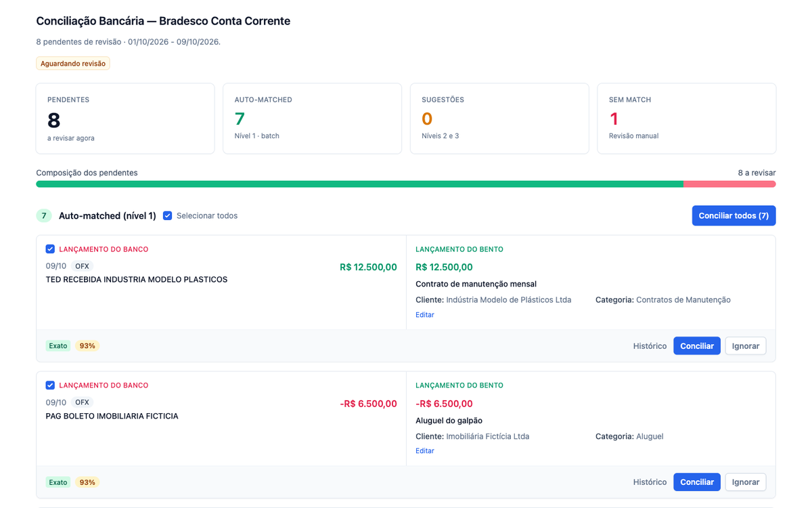Uncheck the TED RECEBIDA bank entry checkbox
The width and height of the screenshot is (812, 508).
(x=50, y=249)
